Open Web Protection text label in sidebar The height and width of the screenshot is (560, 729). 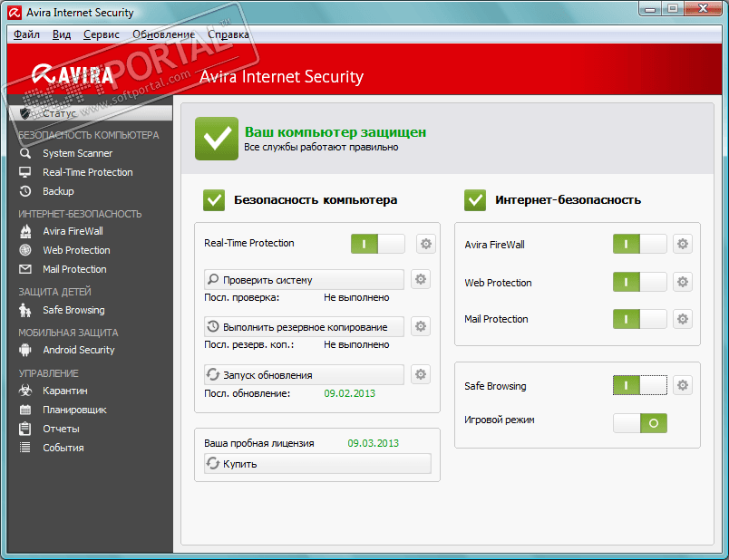tap(77, 250)
